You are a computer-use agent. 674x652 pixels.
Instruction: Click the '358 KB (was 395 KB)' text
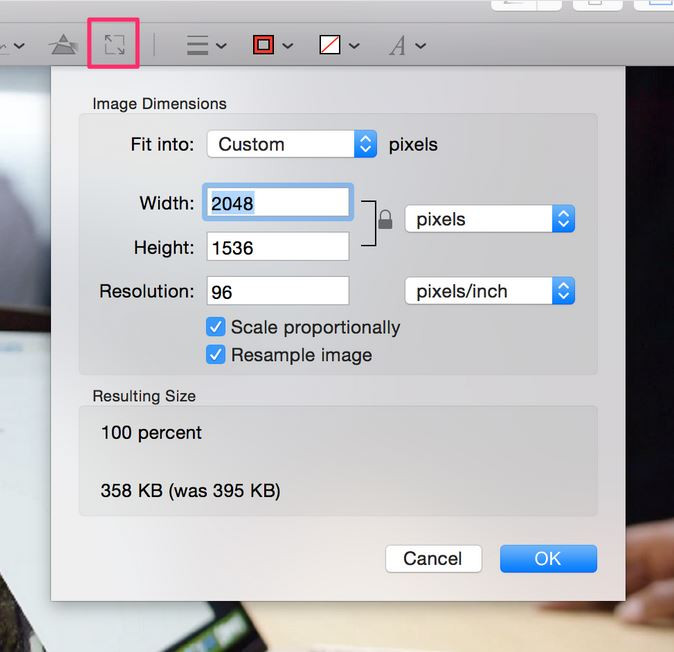coord(190,490)
